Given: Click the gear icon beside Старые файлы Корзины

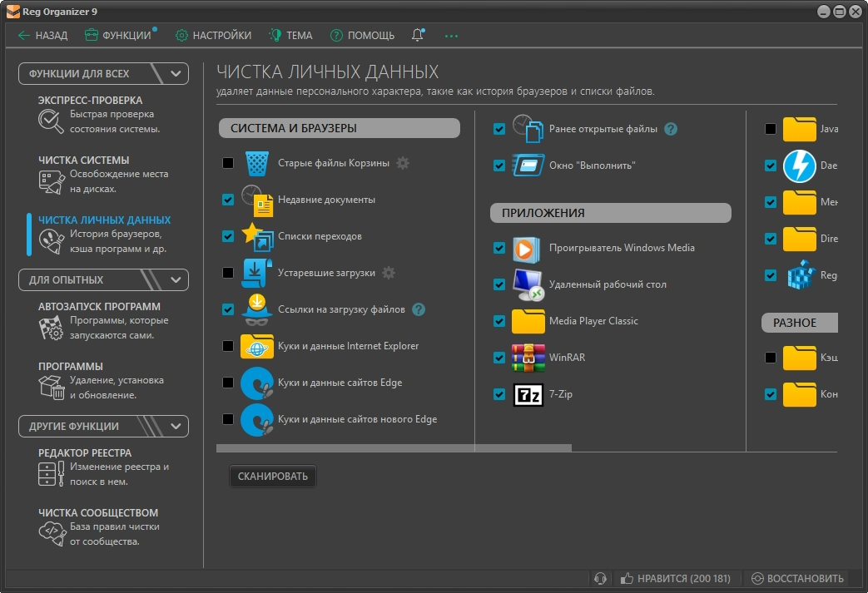Looking at the screenshot, I should pos(403,163).
